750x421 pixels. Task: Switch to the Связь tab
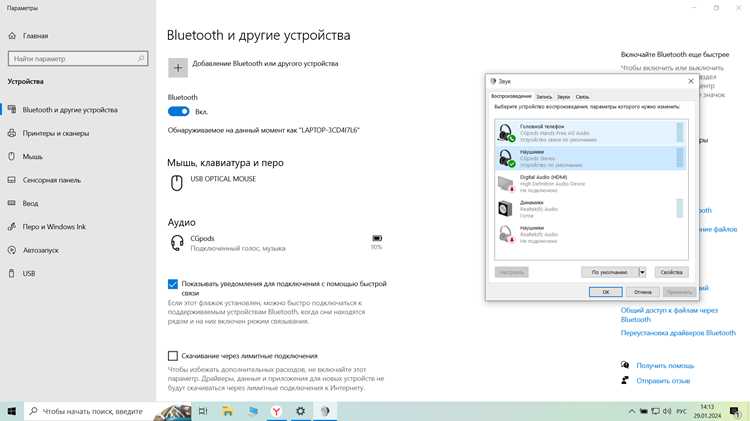pos(582,97)
